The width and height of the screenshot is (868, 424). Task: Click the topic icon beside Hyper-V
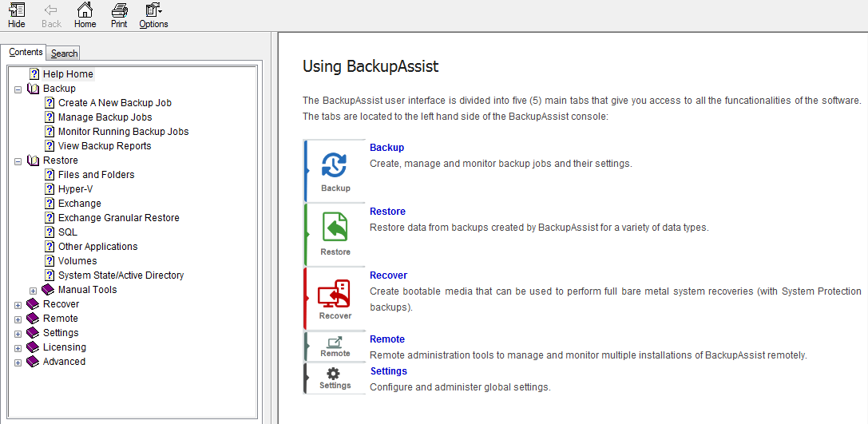pos(50,188)
